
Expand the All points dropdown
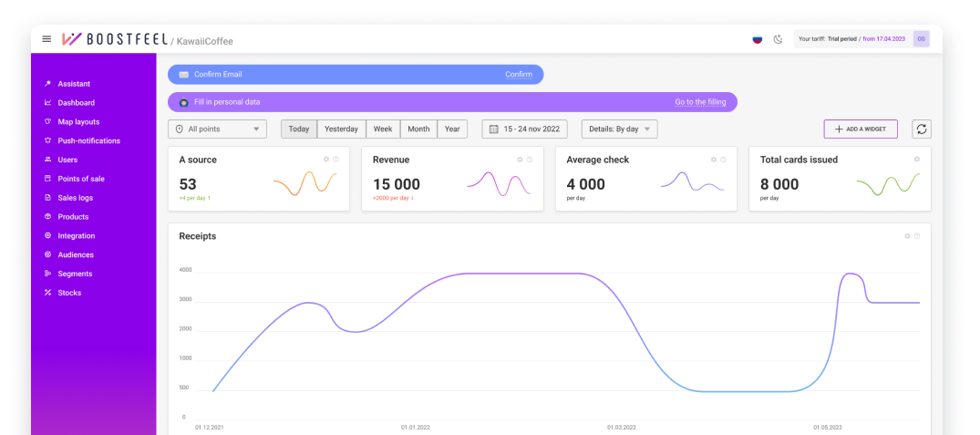(x=218, y=129)
